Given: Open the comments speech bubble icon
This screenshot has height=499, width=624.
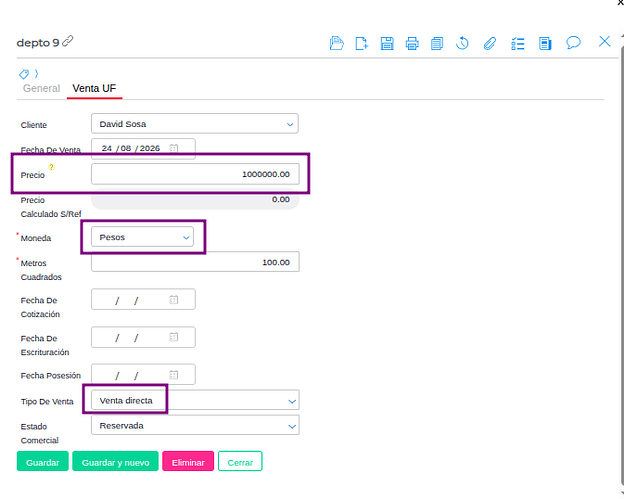Looking at the screenshot, I should click(573, 42).
